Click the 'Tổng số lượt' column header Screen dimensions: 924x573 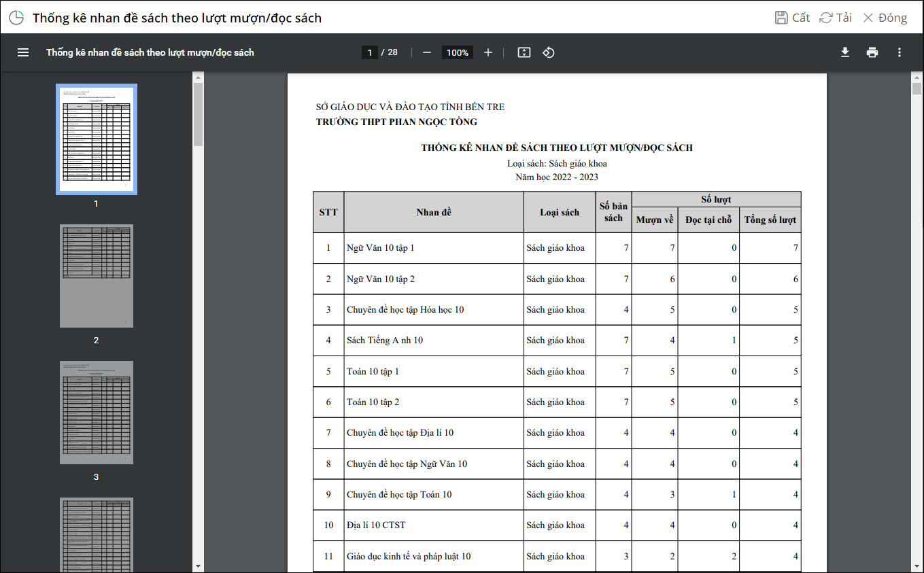click(770, 220)
